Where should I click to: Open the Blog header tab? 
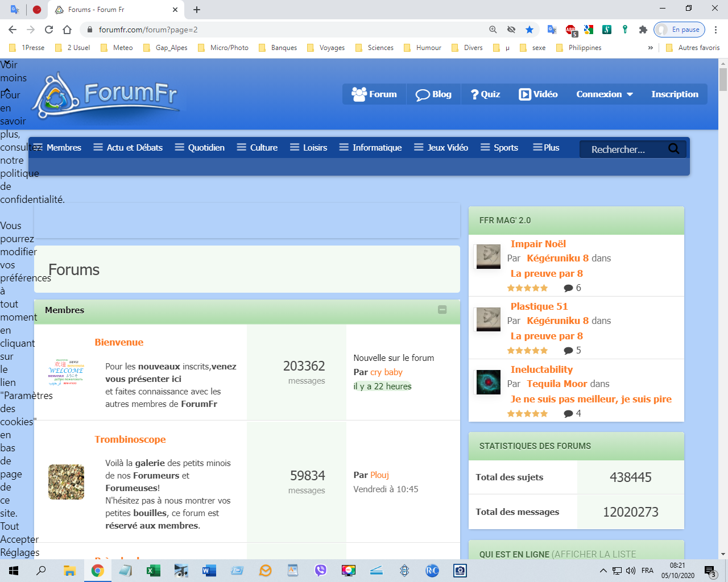pyautogui.click(x=433, y=94)
